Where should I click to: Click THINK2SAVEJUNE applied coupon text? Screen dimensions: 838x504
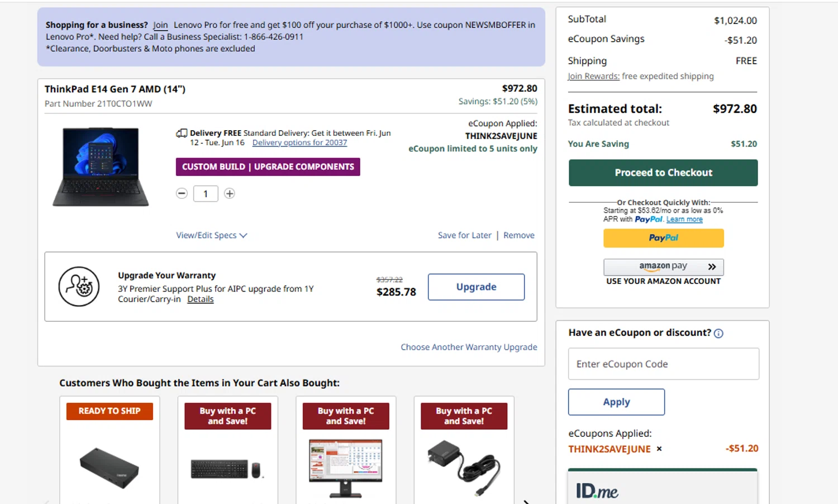(610, 449)
